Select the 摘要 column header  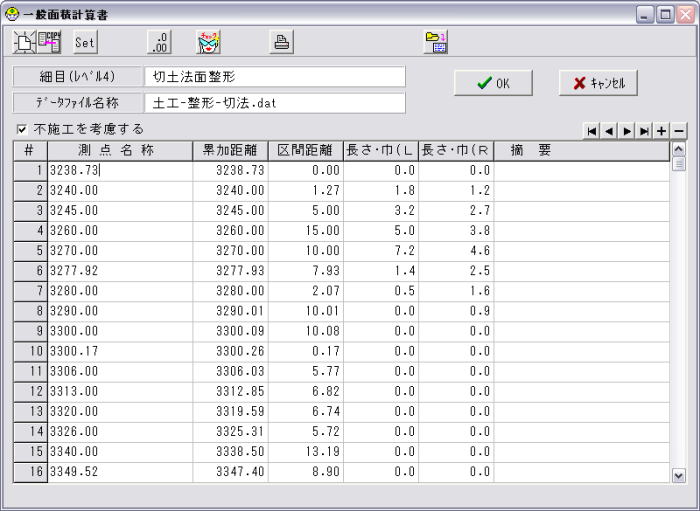pyautogui.click(x=582, y=150)
